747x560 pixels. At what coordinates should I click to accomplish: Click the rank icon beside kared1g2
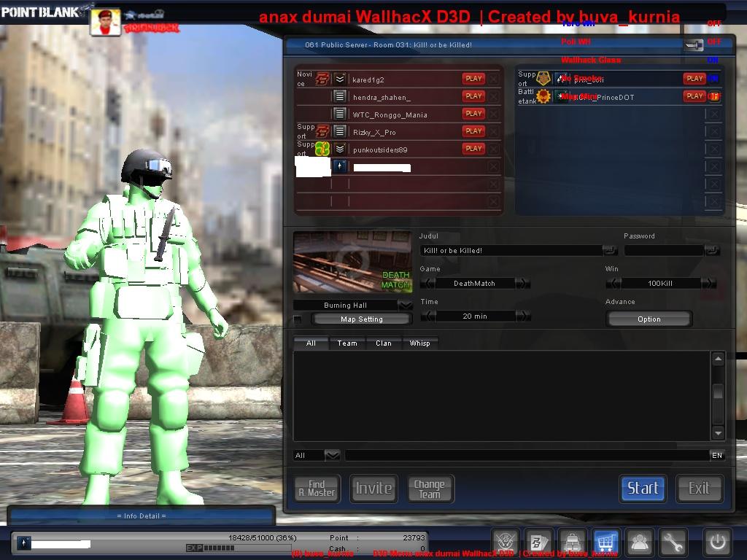[340, 79]
